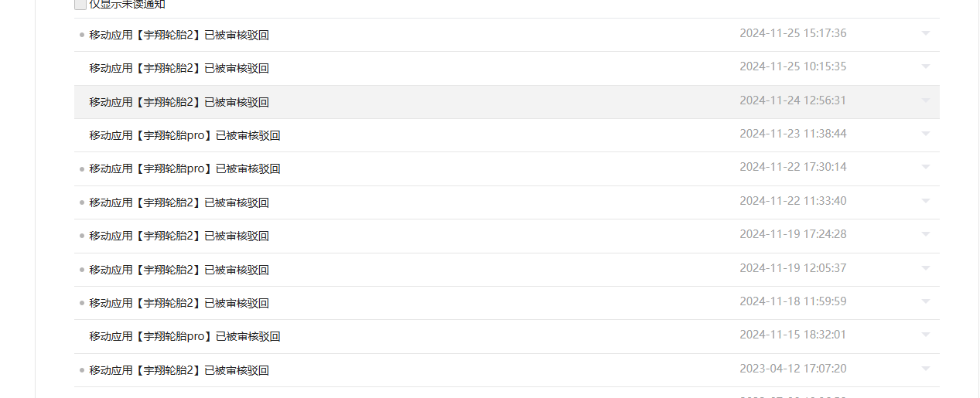Expand arrow for 2023-04-12 17:07:20 notification
The height and width of the screenshot is (398, 980).
coord(926,369)
